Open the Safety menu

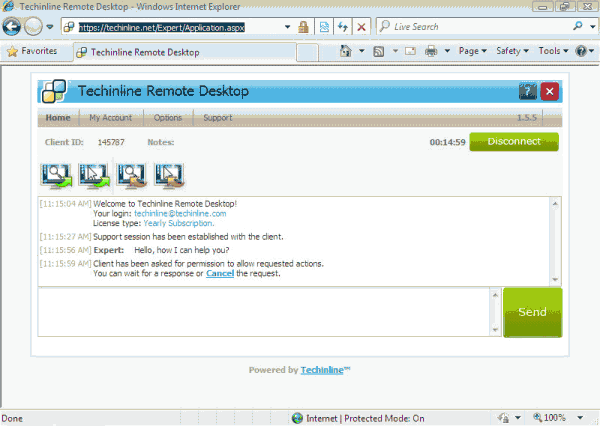512,51
